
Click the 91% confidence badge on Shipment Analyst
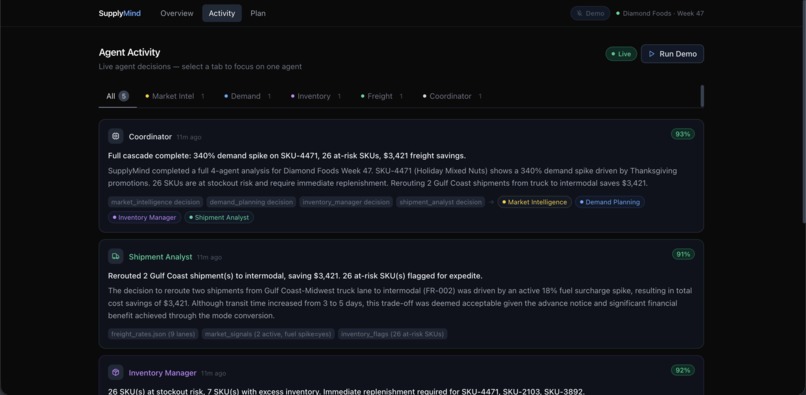coord(683,254)
